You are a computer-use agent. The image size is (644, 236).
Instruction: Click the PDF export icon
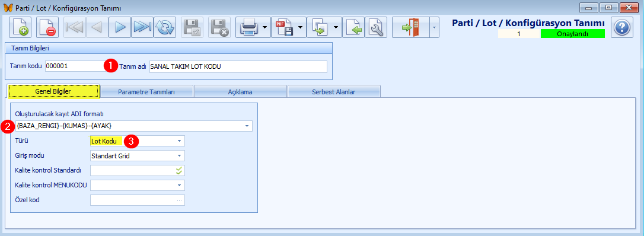coord(284,27)
